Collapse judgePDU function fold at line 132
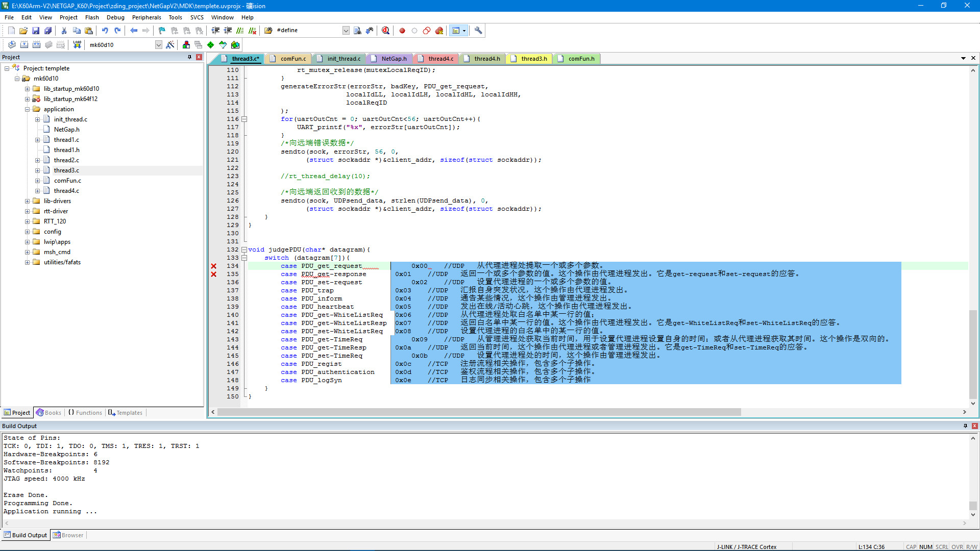This screenshot has width=980, height=551. click(244, 250)
